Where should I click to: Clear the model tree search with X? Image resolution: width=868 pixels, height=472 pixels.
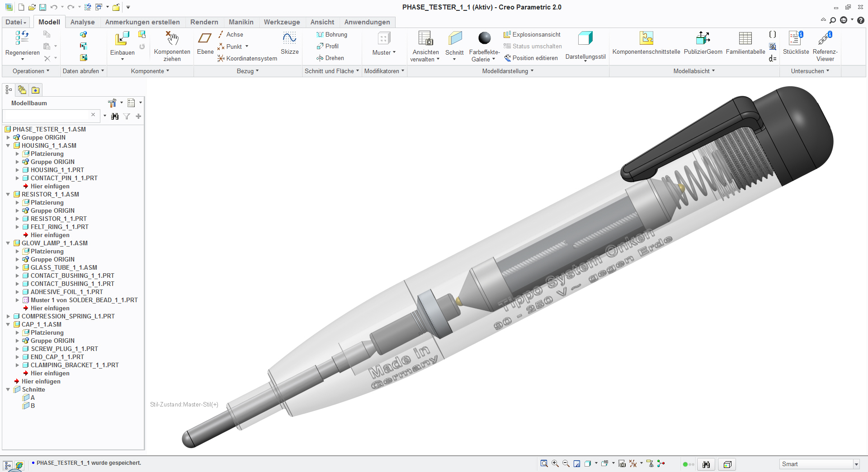[93, 115]
